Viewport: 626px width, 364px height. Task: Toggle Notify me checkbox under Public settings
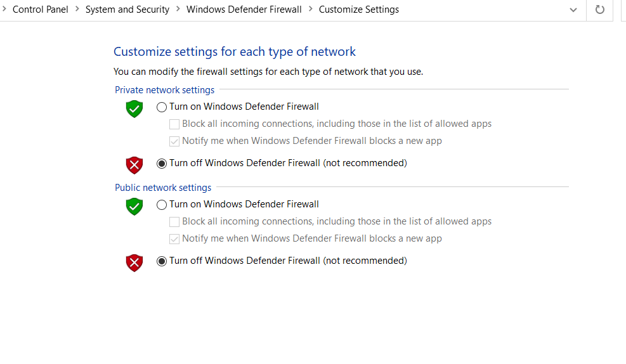[x=174, y=239]
